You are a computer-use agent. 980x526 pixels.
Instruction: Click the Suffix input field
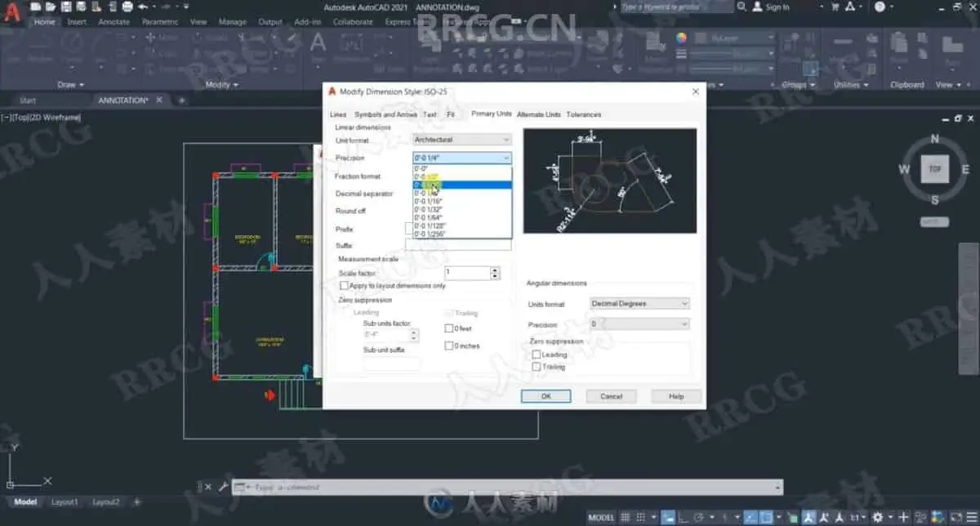pos(458,245)
